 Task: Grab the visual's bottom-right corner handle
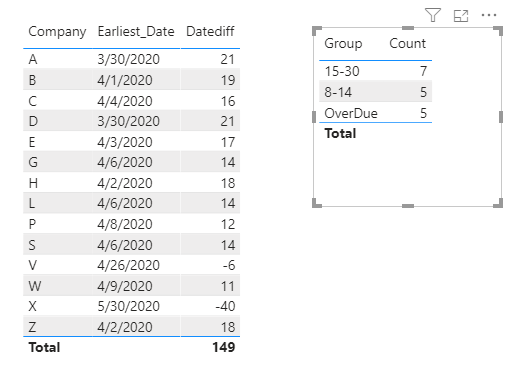point(498,203)
